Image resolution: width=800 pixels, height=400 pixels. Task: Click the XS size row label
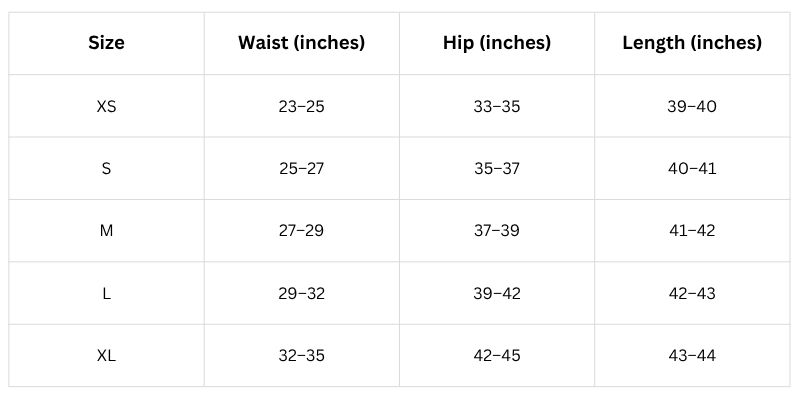click(106, 106)
